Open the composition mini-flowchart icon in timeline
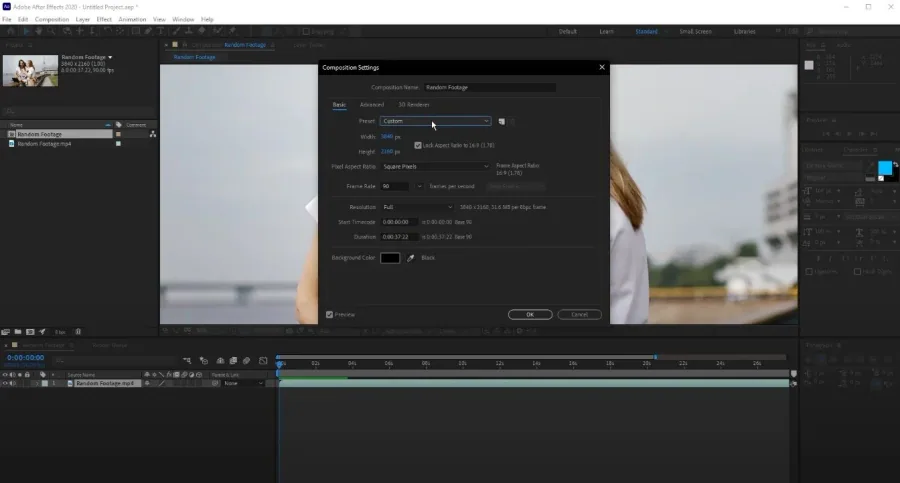 pyautogui.click(x=187, y=361)
